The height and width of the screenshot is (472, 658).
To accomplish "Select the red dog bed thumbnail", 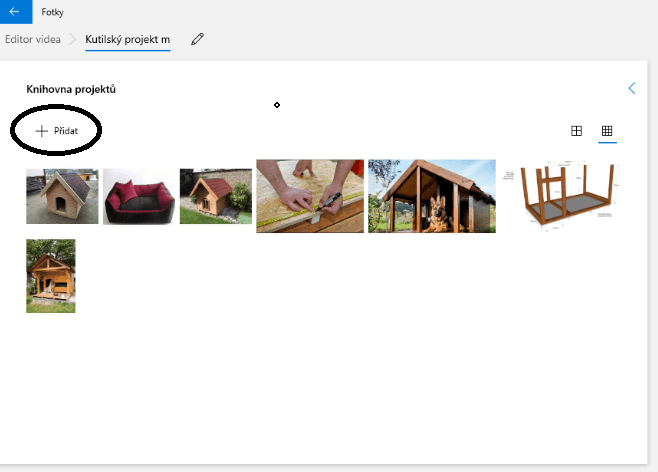I will point(139,196).
